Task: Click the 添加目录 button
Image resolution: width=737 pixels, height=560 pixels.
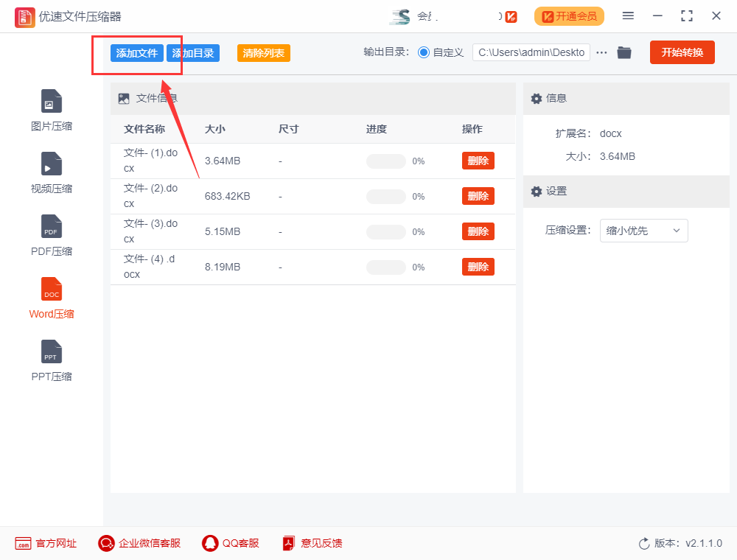Action: 192,53
